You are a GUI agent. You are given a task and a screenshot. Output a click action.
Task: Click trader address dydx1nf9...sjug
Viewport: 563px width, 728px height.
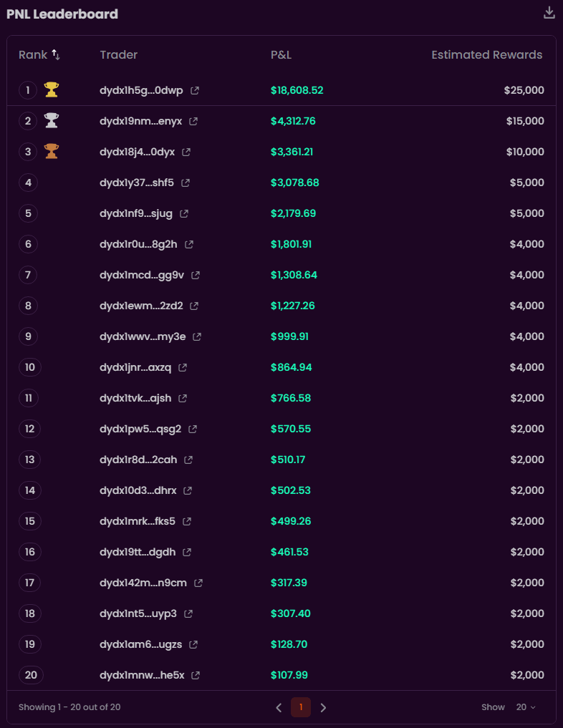137,214
